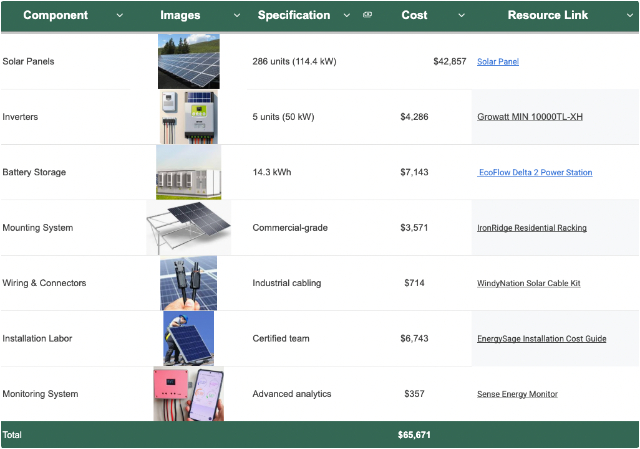This screenshot has width=640, height=449.
Task: Open the Specification column dropdown arrow
Action: click(x=347, y=16)
